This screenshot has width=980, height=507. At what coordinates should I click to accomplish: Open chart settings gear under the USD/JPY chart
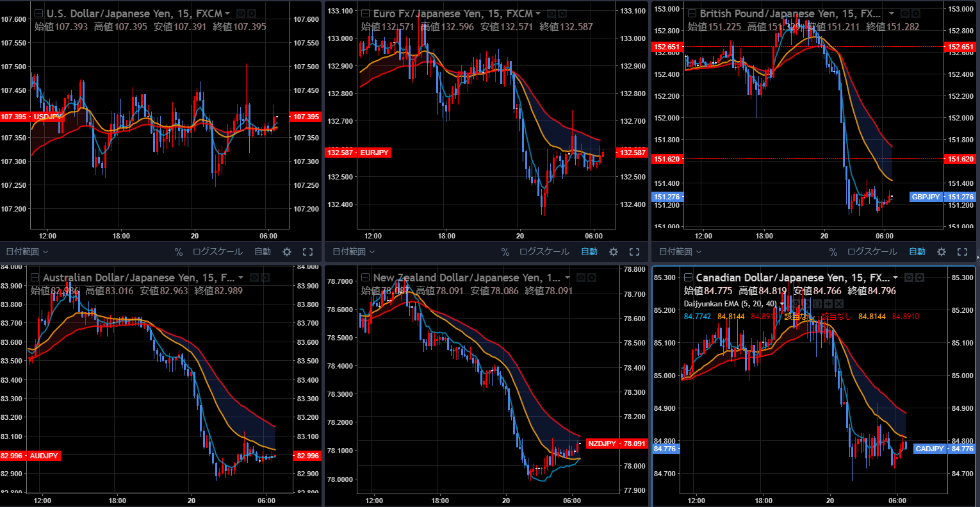pos(287,252)
